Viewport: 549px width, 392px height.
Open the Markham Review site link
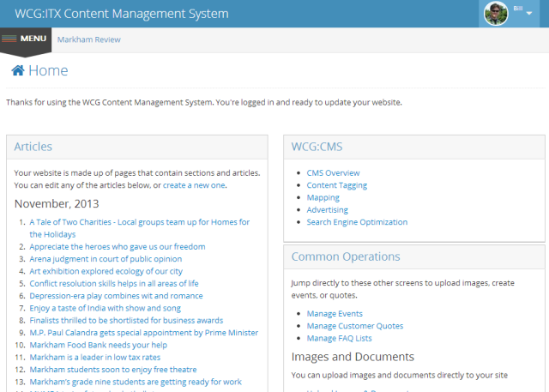[88, 39]
